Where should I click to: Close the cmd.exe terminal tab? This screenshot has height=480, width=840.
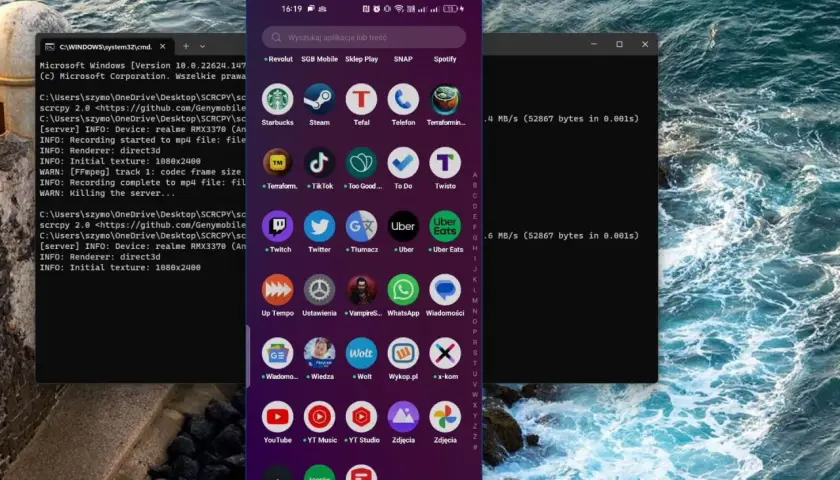[163, 47]
